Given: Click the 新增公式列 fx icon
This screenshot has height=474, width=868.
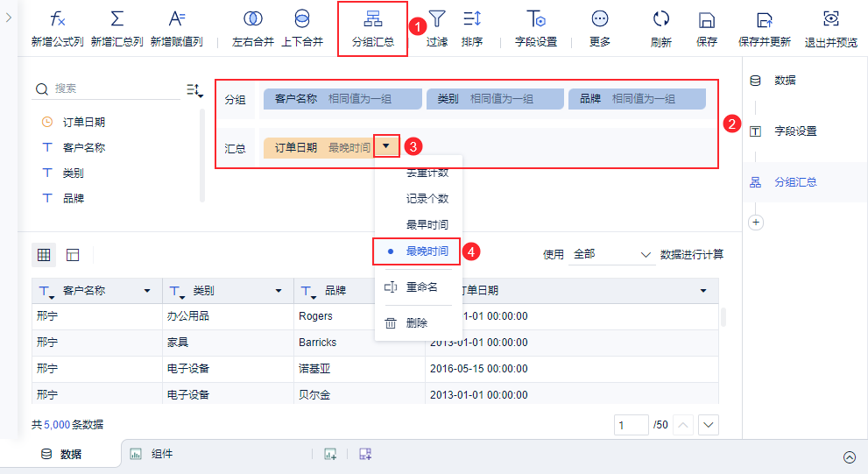Looking at the screenshot, I should click(x=58, y=18).
